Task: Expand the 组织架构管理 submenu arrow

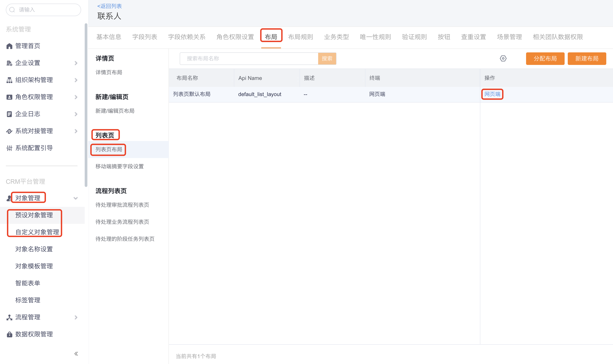Action: click(76, 80)
